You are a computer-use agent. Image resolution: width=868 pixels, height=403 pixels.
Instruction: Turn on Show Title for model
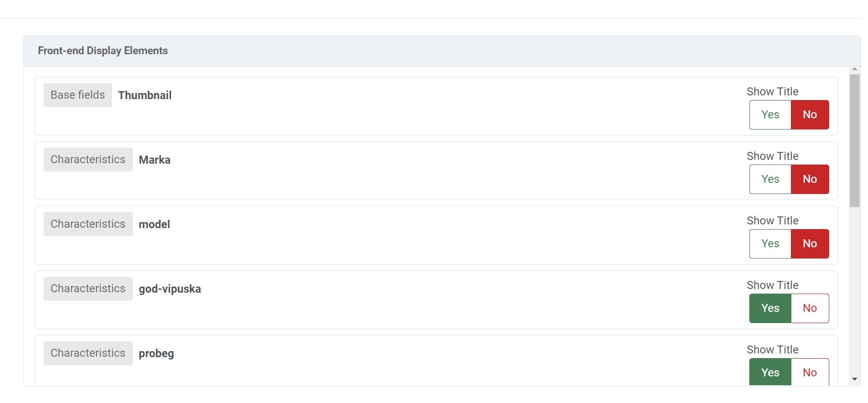point(770,244)
